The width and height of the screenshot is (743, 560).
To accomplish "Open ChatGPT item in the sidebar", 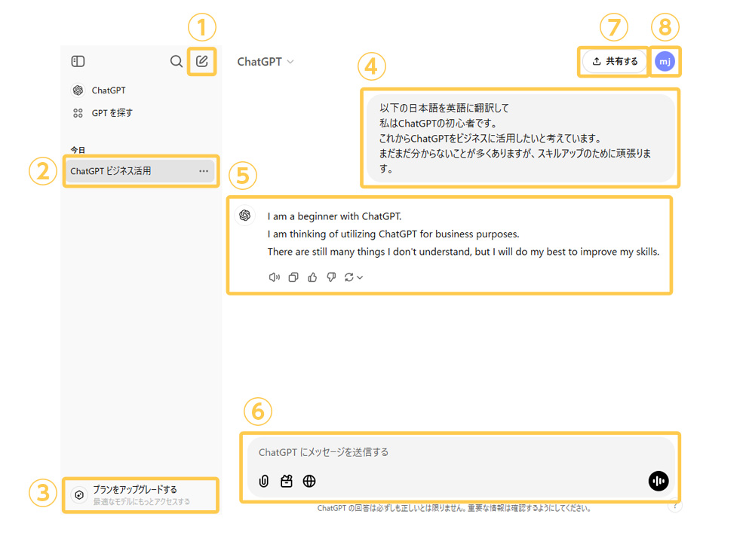I will point(108,90).
